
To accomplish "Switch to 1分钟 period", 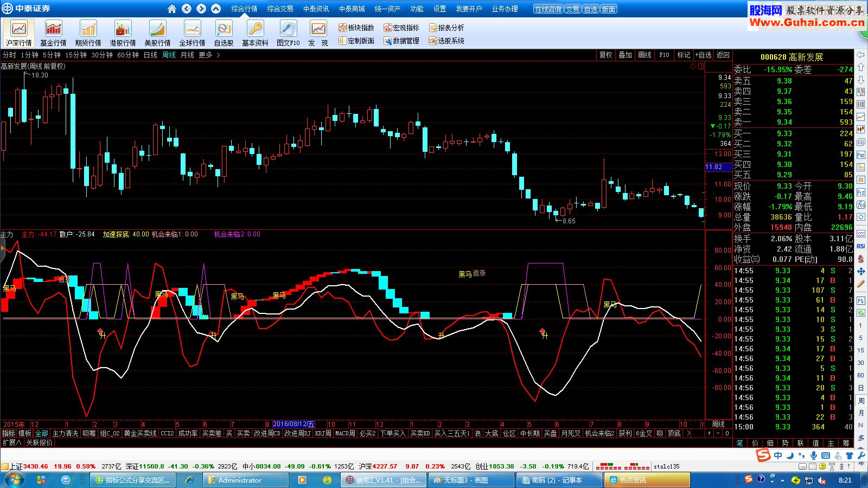I will pyautogui.click(x=30, y=55).
